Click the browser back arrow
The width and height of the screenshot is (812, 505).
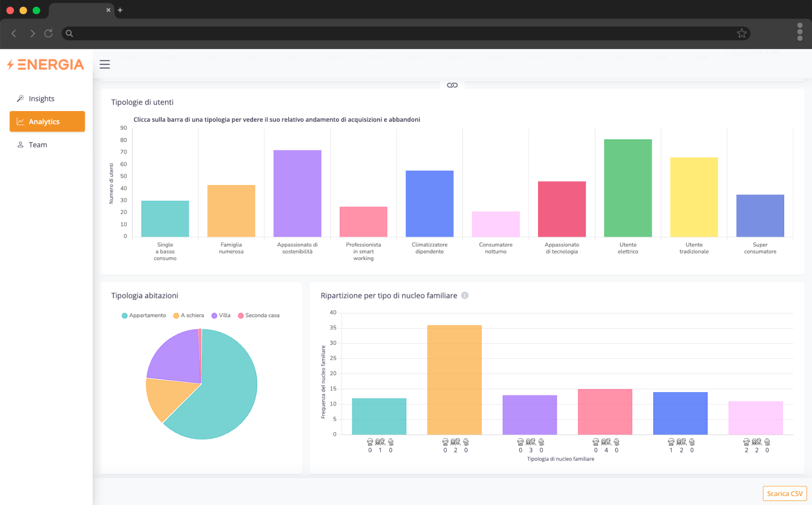coord(14,33)
